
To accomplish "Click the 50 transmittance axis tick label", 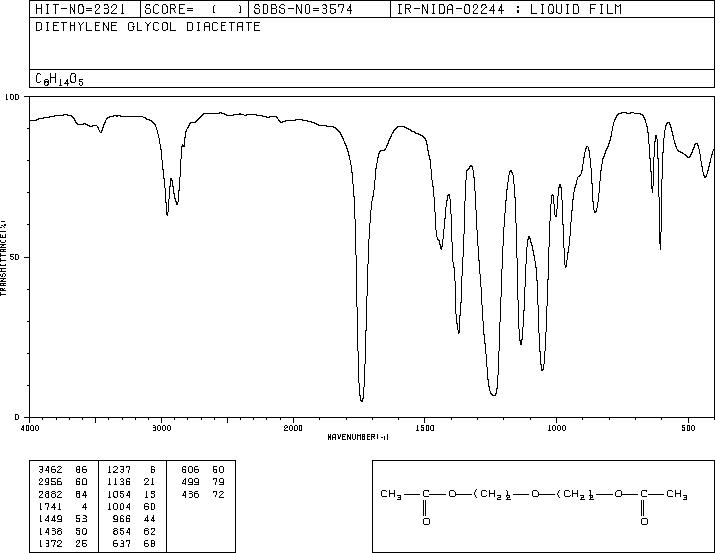I will pos(15,258).
